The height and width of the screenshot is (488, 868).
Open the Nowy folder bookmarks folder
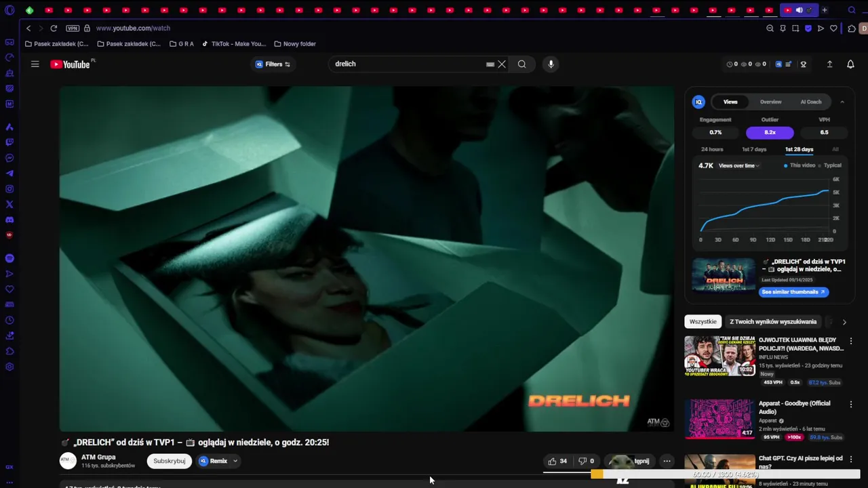(x=295, y=44)
